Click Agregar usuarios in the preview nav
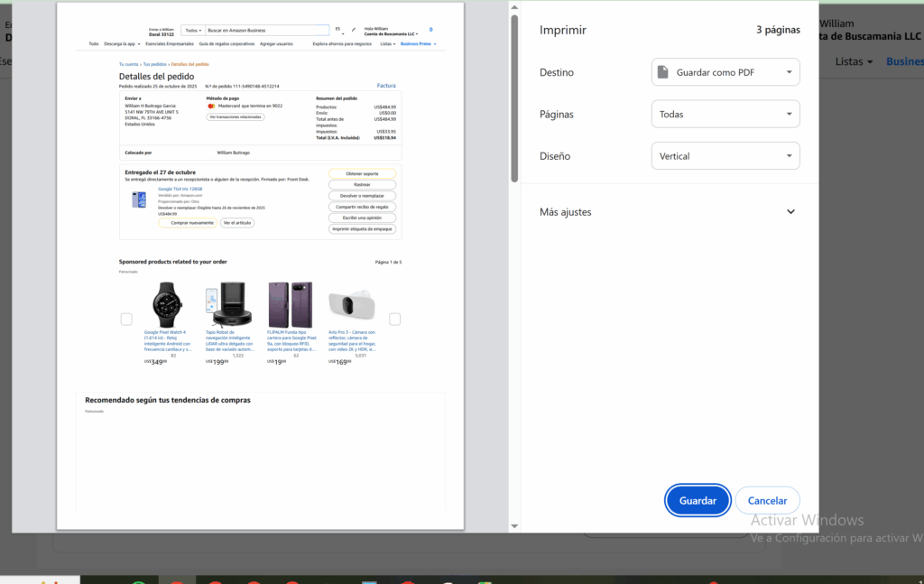Viewport: 924px width, 584px height. point(276,43)
